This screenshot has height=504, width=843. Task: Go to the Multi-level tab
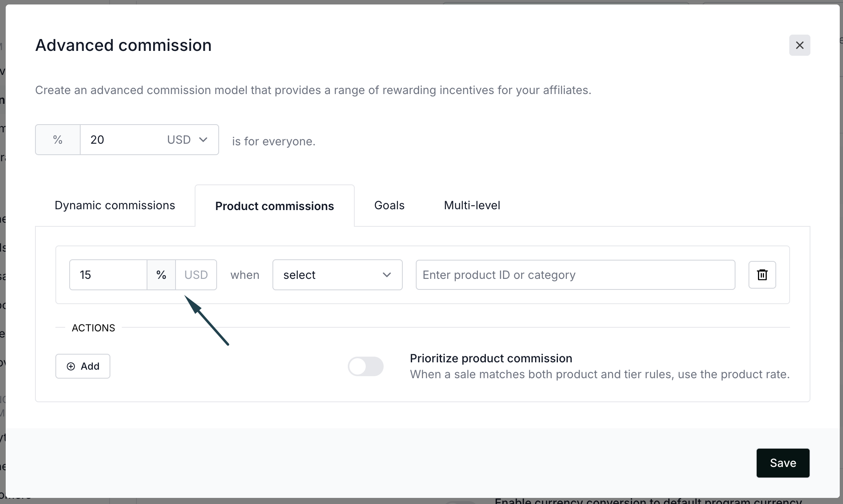click(472, 205)
